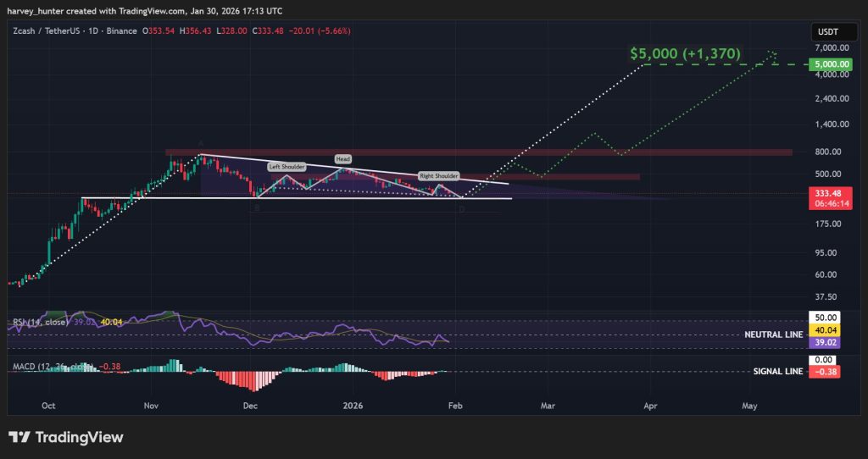The image size is (868, 459).
Task: Click the Feb label on time axis
Action: pyautogui.click(x=455, y=406)
